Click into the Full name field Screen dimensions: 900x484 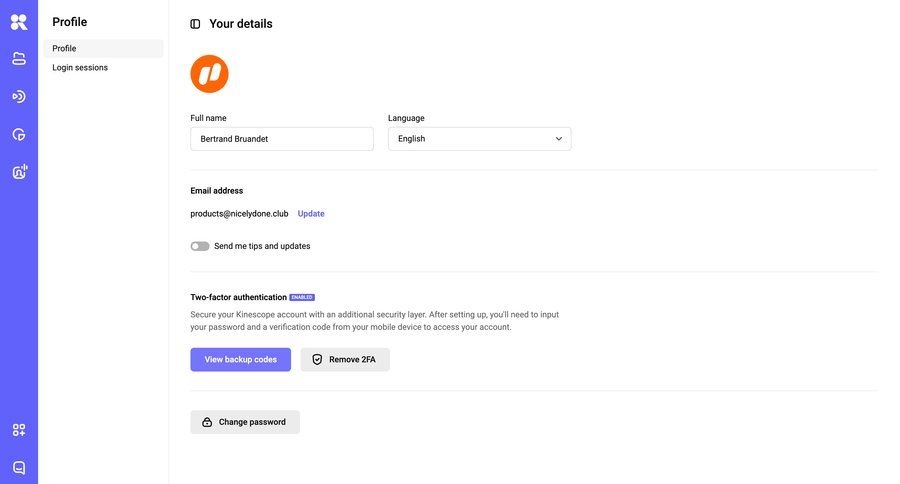(282, 139)
